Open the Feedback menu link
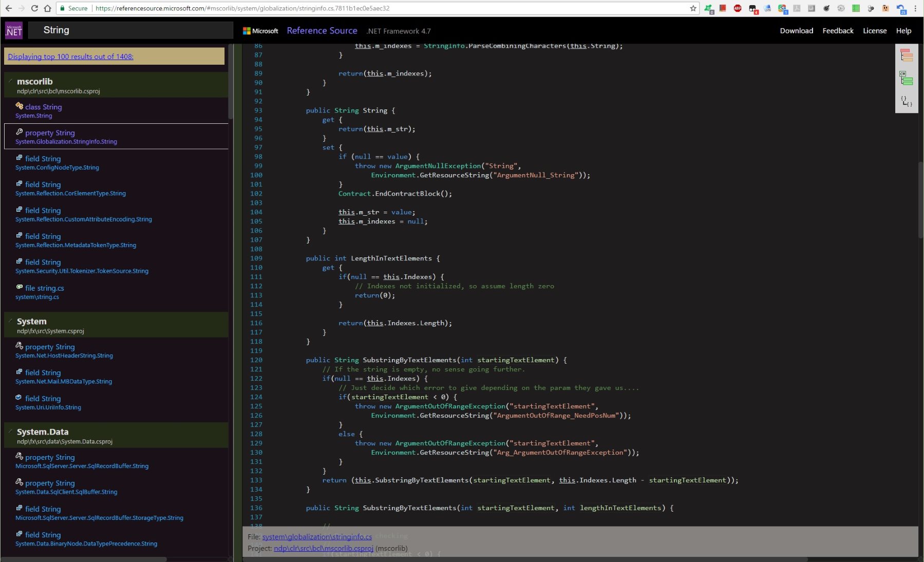 pos(838,31)
